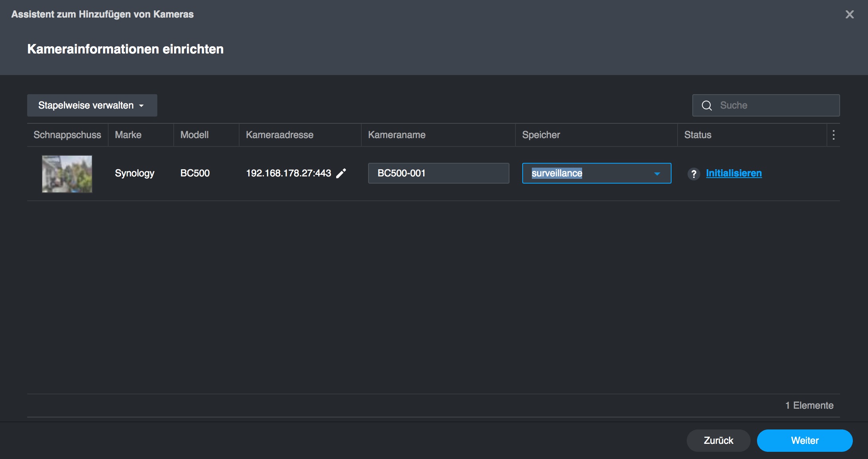Open the Stapelweise verwalten dropdown
This screenshot has width=868, height=459.
tap(92, 105)
